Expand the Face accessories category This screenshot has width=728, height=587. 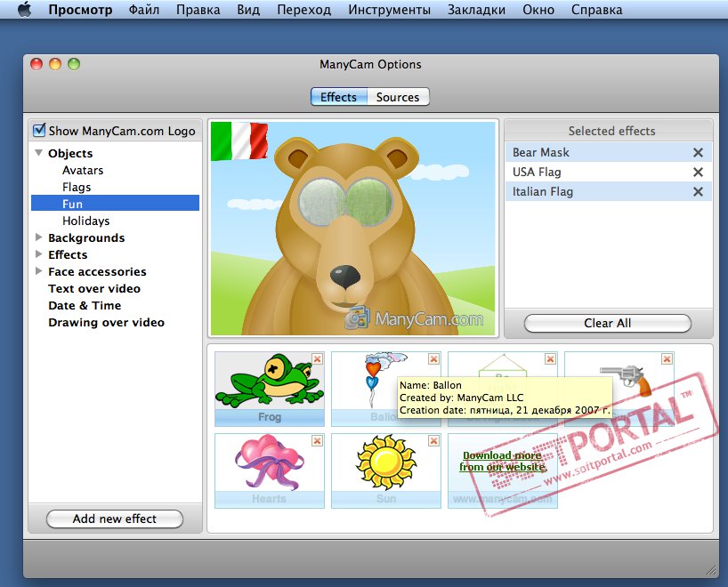click(x=39, y=270)
